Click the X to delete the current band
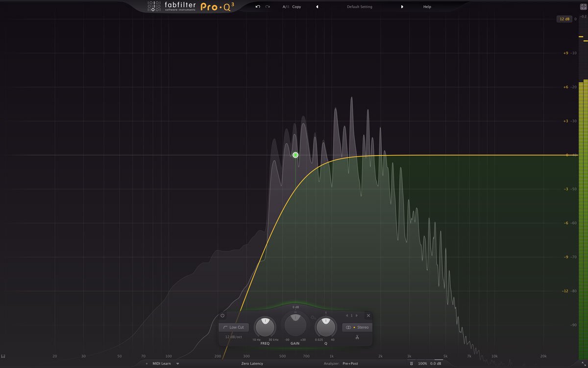 pyautogui.click(x=368, y=315)
